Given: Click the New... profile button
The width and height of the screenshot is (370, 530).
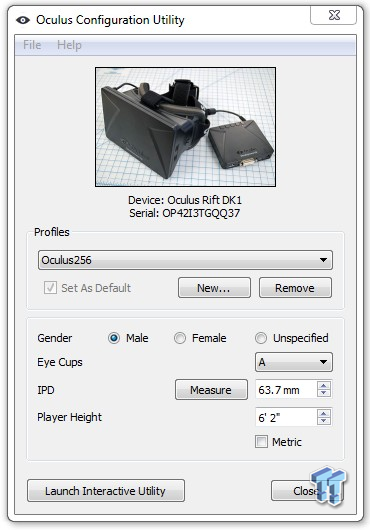Looking at the screenshot, I should pos(214,288).
